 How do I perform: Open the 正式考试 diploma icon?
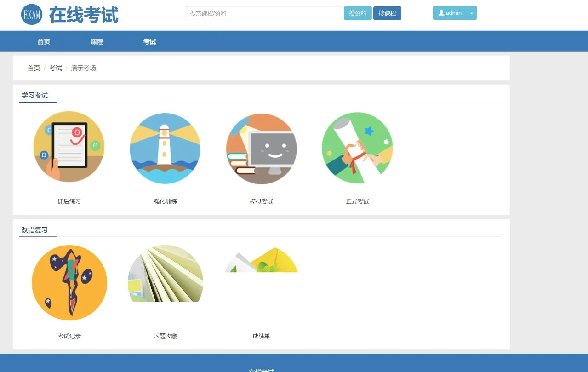[357, 148]
